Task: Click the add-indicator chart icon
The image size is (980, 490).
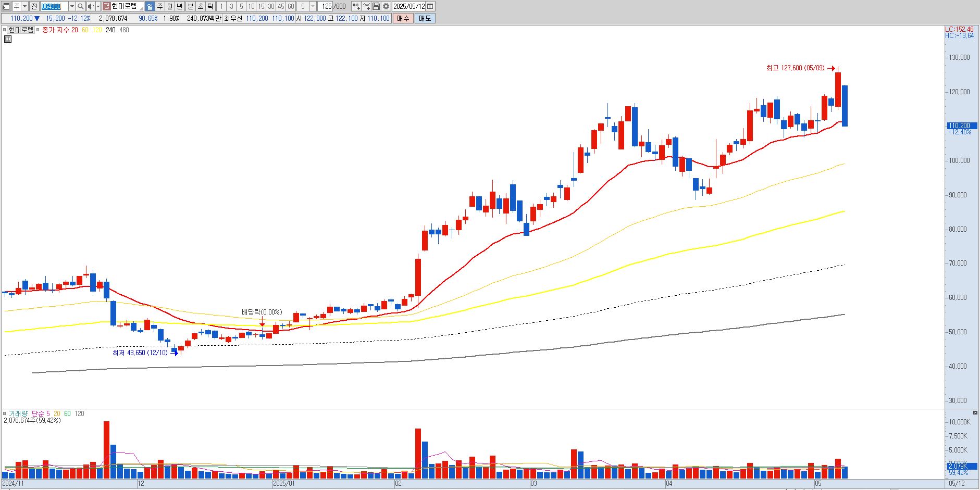Action: coord(356,6)
